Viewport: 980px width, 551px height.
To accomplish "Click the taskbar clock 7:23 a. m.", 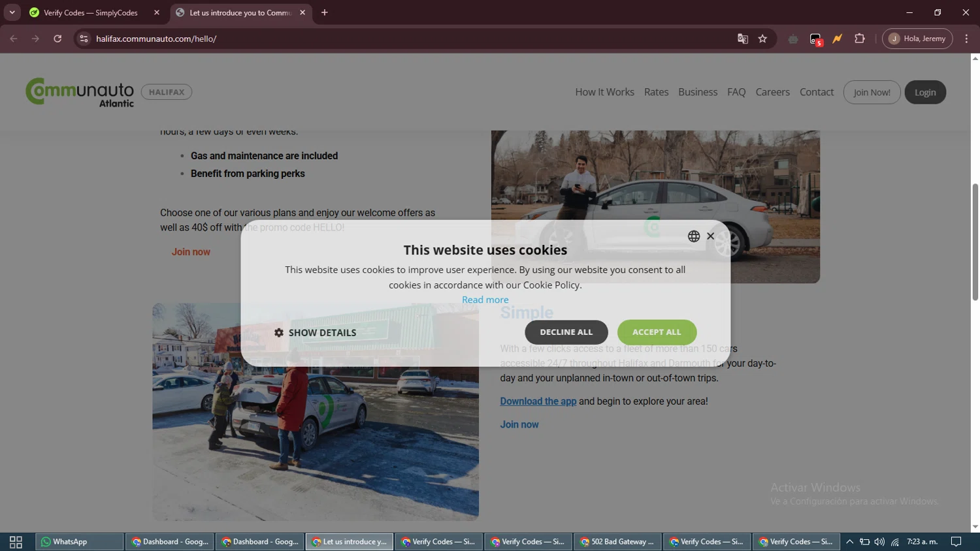I will [x=922, y=542].
